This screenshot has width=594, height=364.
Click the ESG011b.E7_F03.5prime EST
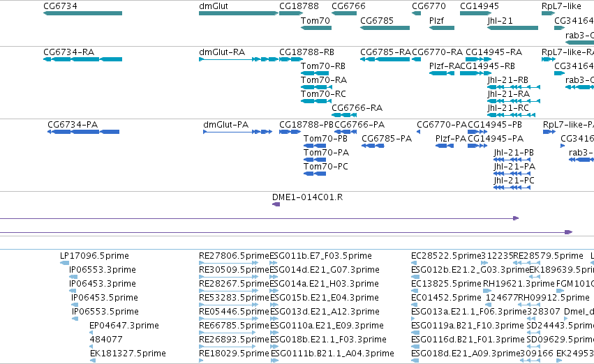[x=274, y=263]
